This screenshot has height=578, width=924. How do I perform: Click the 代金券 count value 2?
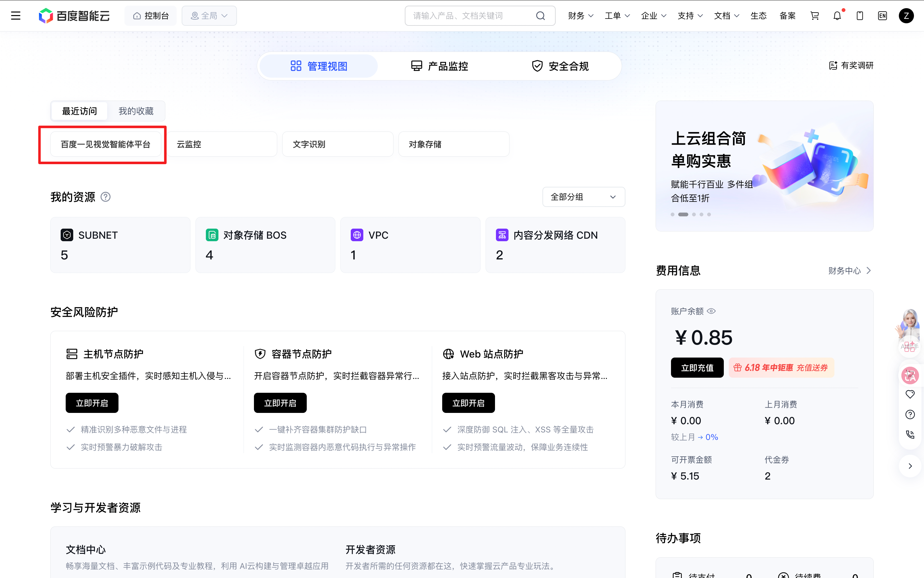(x=767, y=476)
